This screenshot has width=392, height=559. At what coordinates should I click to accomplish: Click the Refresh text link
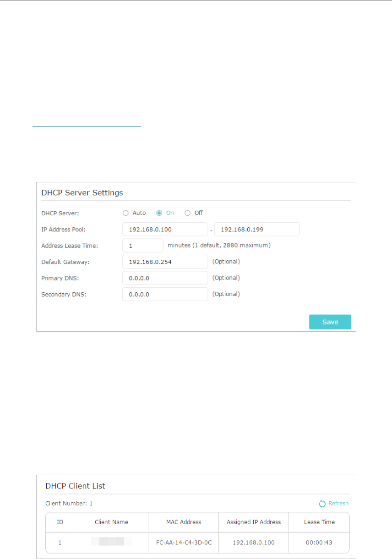click(338, 504)
